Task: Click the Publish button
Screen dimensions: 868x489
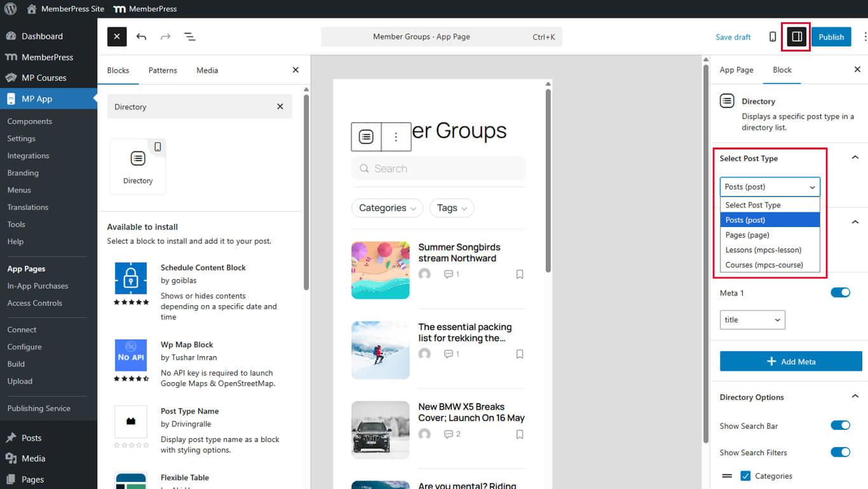Action: click(831, 37)
